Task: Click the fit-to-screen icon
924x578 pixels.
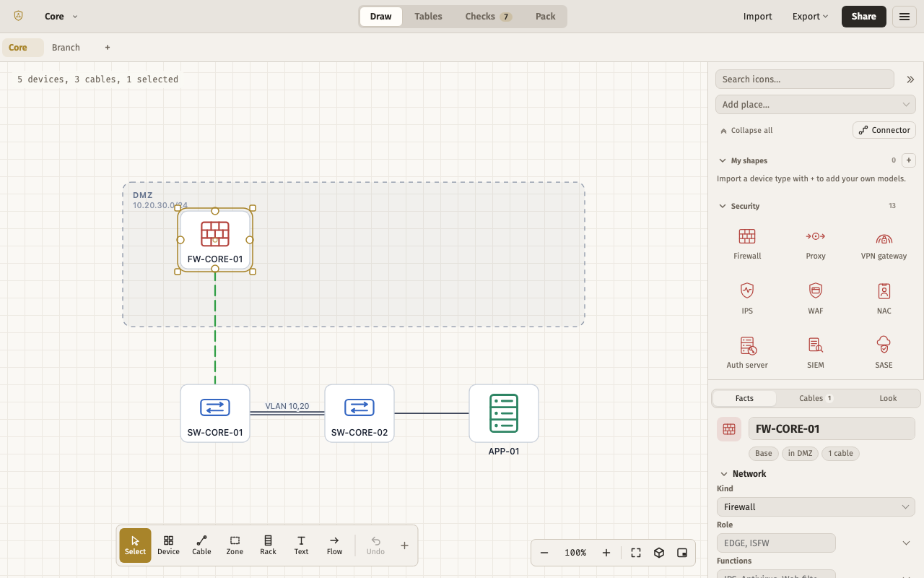Action: [x=636, y=553]
